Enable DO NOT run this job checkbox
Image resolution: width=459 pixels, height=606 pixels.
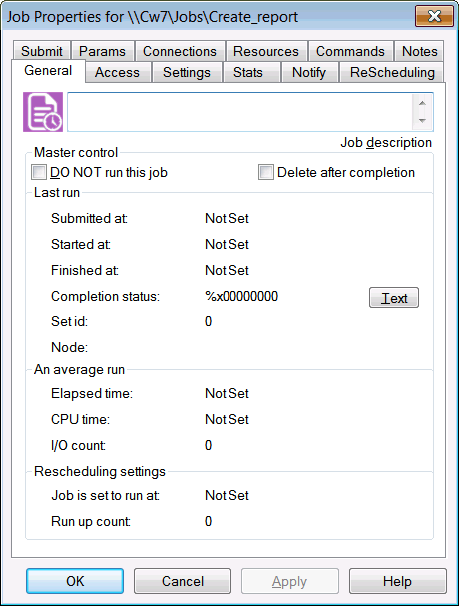(x=39, y=172)
